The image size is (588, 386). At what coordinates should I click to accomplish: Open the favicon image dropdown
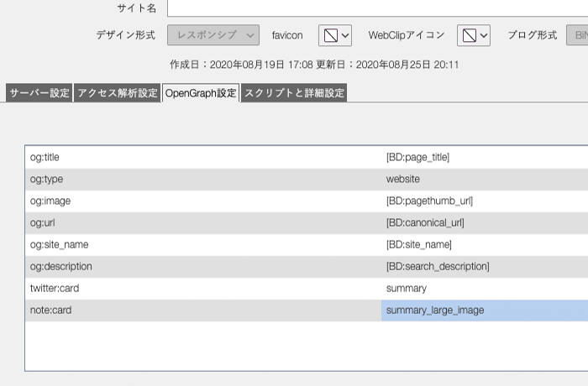click(335, 35)
